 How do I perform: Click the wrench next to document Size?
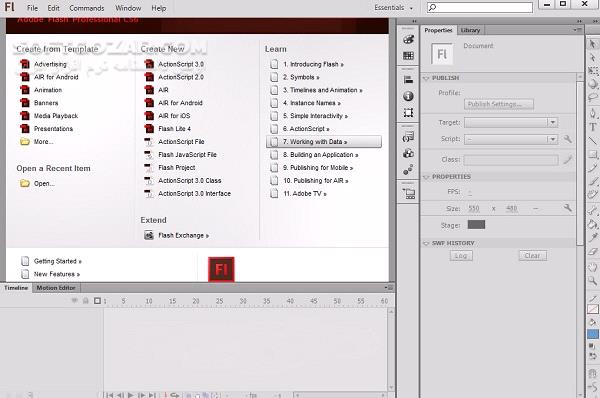point(568,208)
